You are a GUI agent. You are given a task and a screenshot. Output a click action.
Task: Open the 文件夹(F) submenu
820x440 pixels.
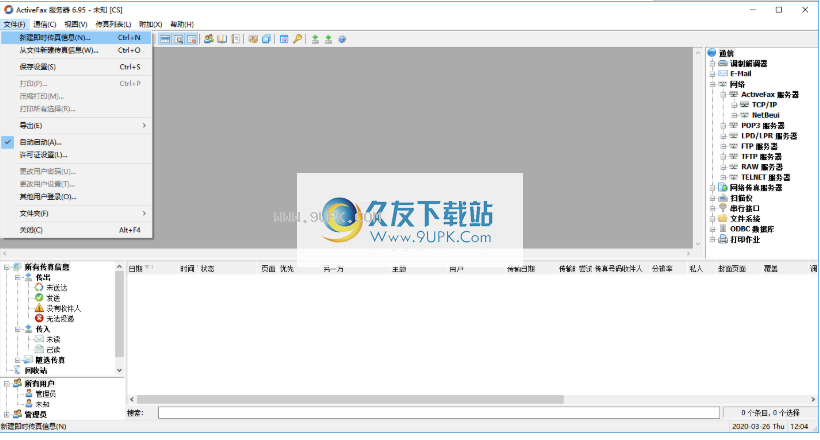pos(76,213)
